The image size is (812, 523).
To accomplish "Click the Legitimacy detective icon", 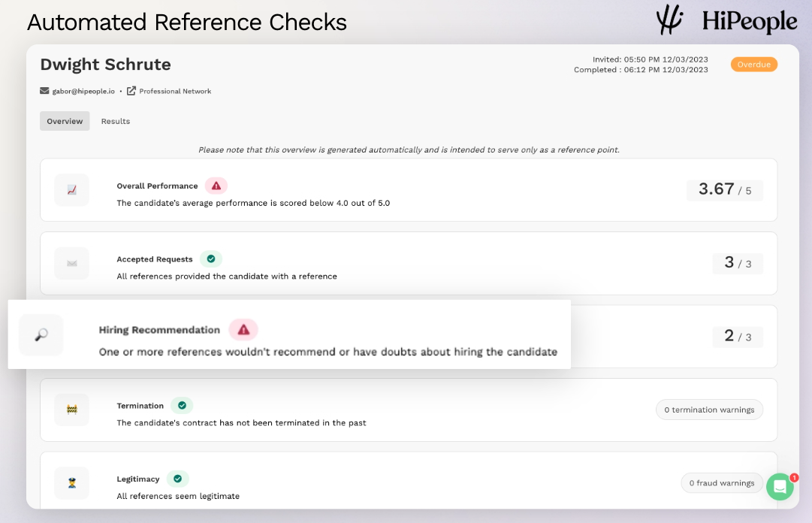I will pos(71,482).
